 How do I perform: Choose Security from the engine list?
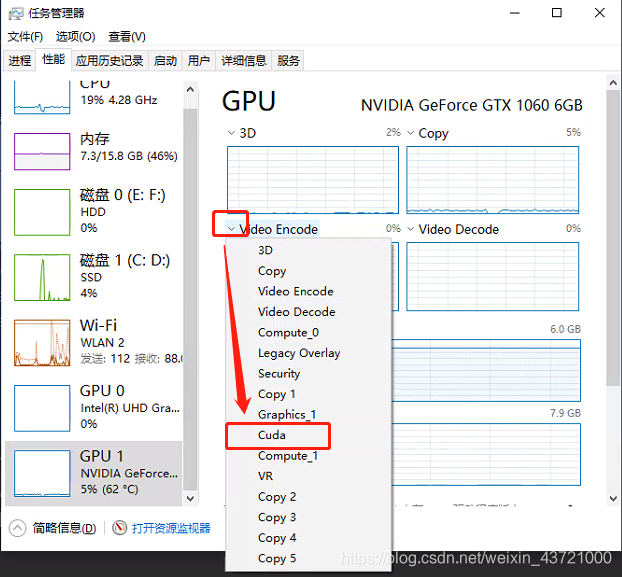click(308, 374)
